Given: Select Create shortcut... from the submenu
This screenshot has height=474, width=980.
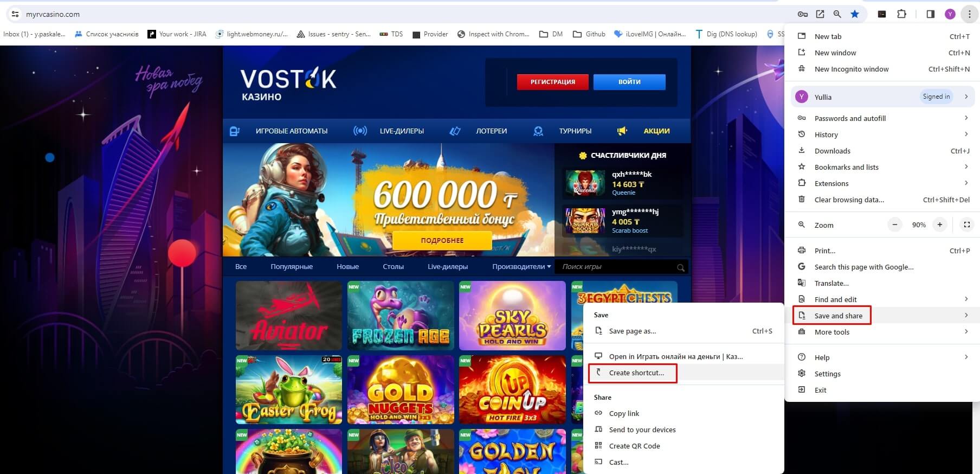Looking at the screenshot, I should point(636,373).
